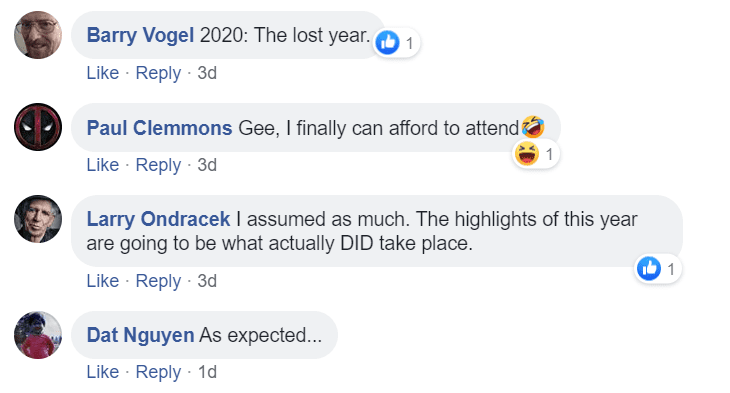Open the Dat Nguyen name link
Image resolution: width=730 pixels, height=393 pixels.
click(x=140, y=335)
